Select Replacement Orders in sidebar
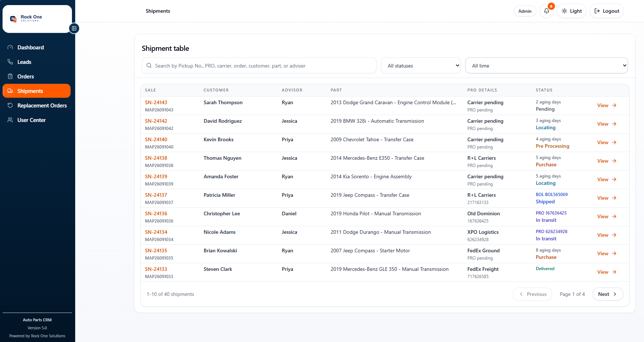The height and width of the screenshot is (342, 644). (x=36, y=106)
